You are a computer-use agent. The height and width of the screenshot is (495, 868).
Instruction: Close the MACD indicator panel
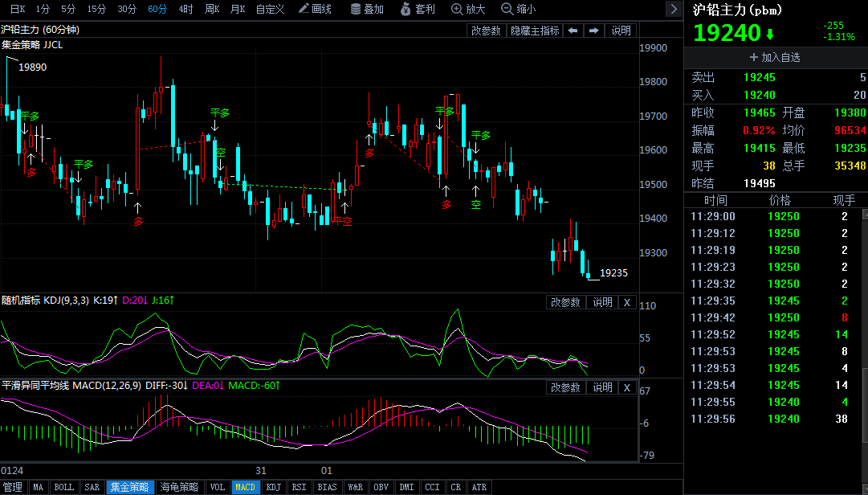pos(626,387)
